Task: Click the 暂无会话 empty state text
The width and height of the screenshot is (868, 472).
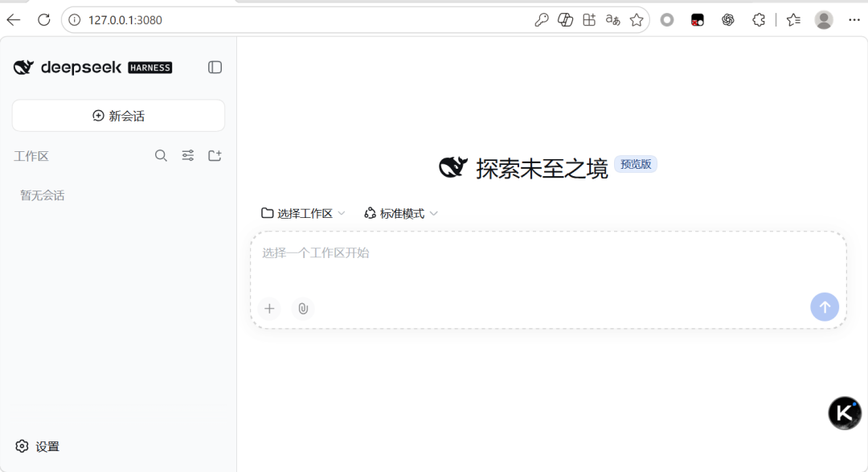Action: (x=42, y=195)
